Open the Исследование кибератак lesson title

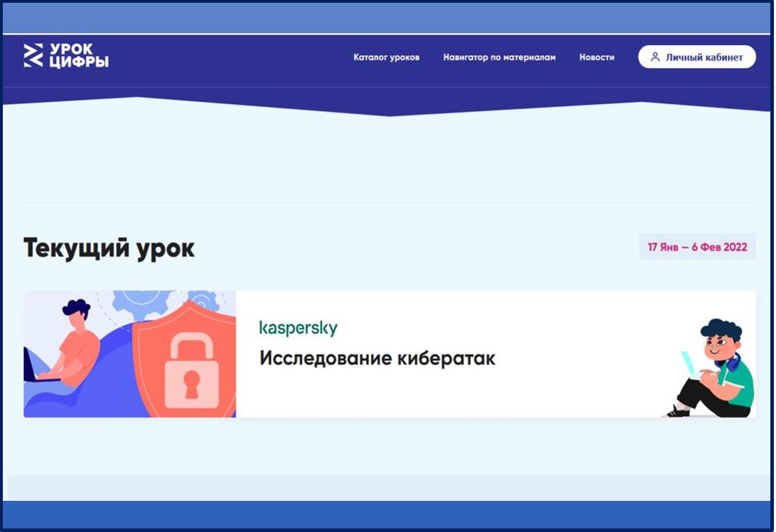point(377,358)
